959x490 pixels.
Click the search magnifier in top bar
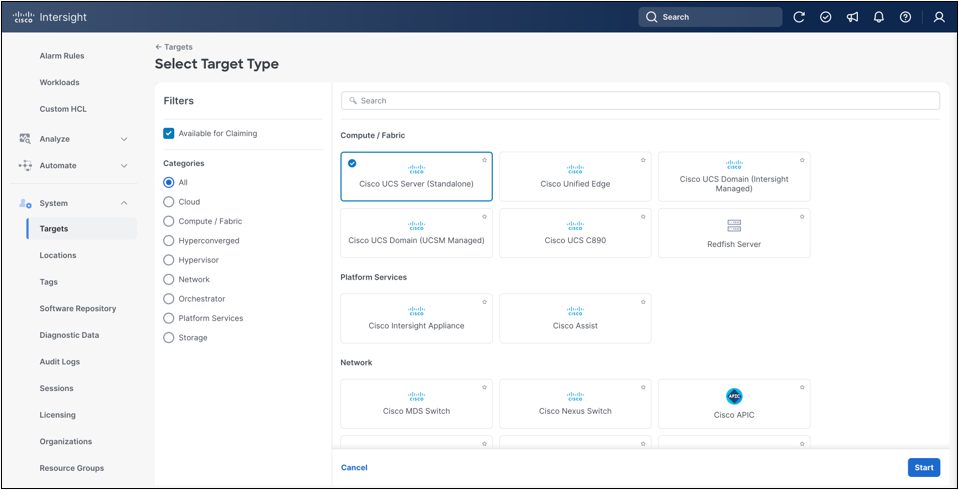[652, 17]
